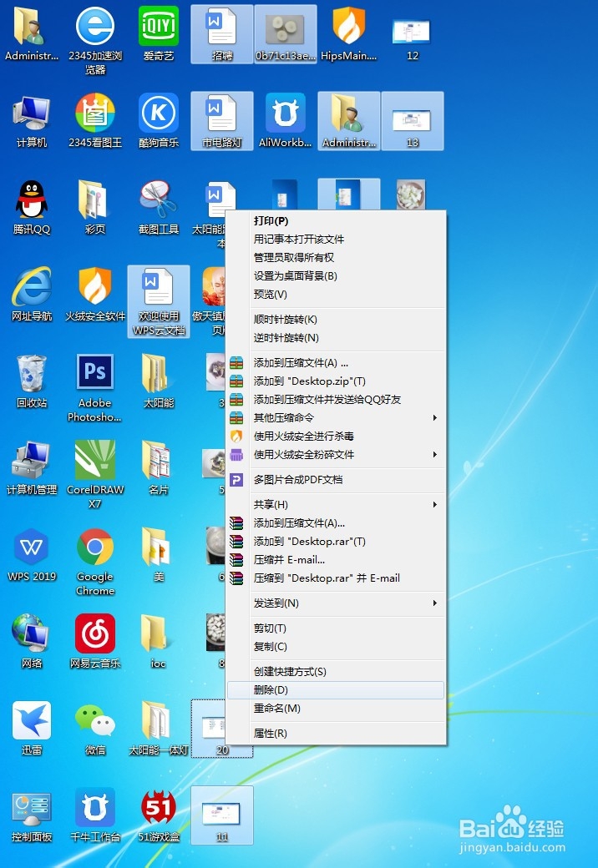Open the 计算机管理 icon
598x868 pixels.
pos(32,468)
